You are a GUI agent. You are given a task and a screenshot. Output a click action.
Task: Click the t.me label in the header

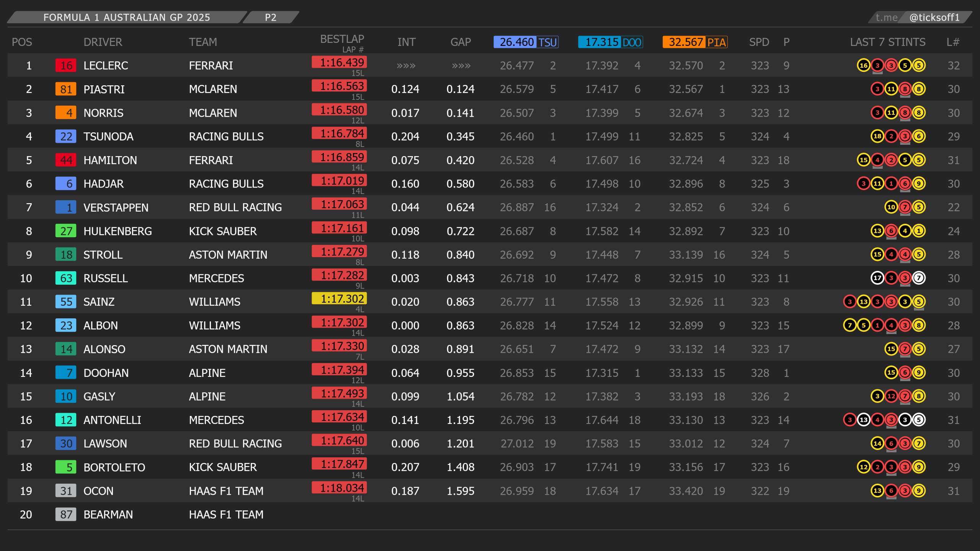point(887,17)
